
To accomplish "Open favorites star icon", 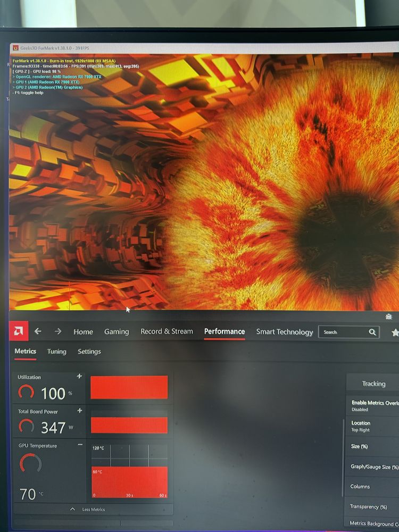I will (x=395, y=332).
